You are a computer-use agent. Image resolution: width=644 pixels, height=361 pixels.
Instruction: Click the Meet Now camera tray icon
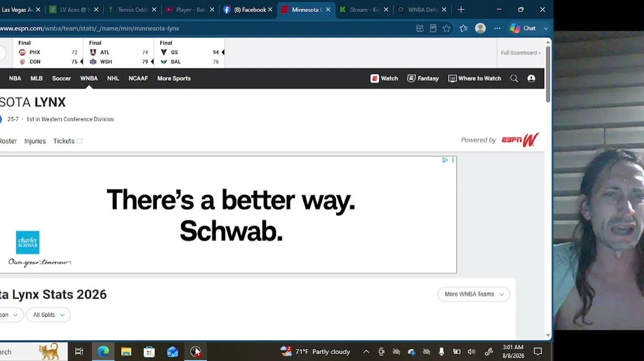(381, 351)
